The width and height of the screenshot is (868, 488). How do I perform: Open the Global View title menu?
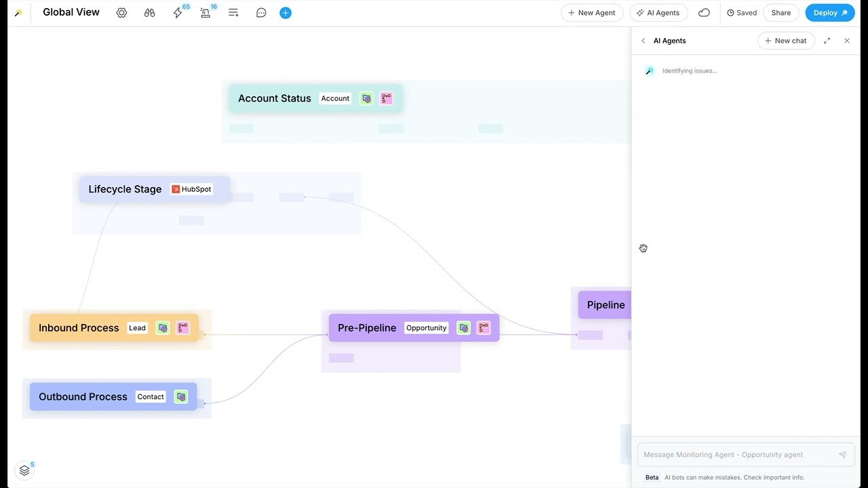71,12
